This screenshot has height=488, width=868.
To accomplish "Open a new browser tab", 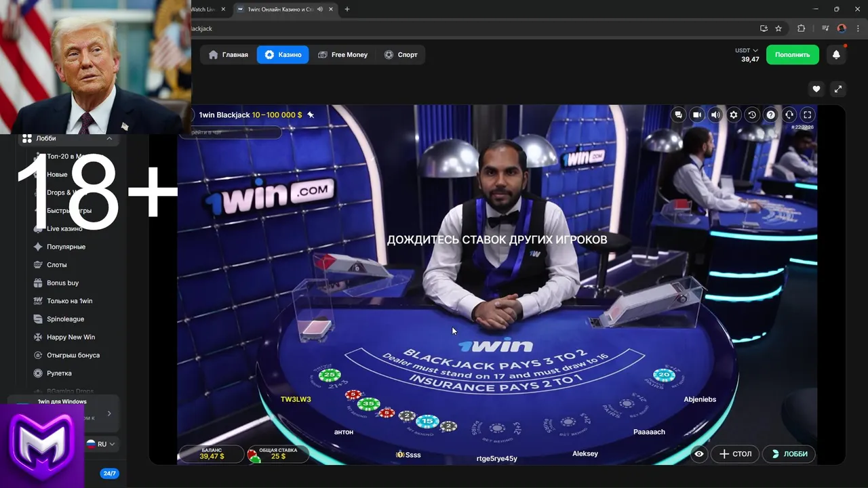I will [x=347, y=9].
